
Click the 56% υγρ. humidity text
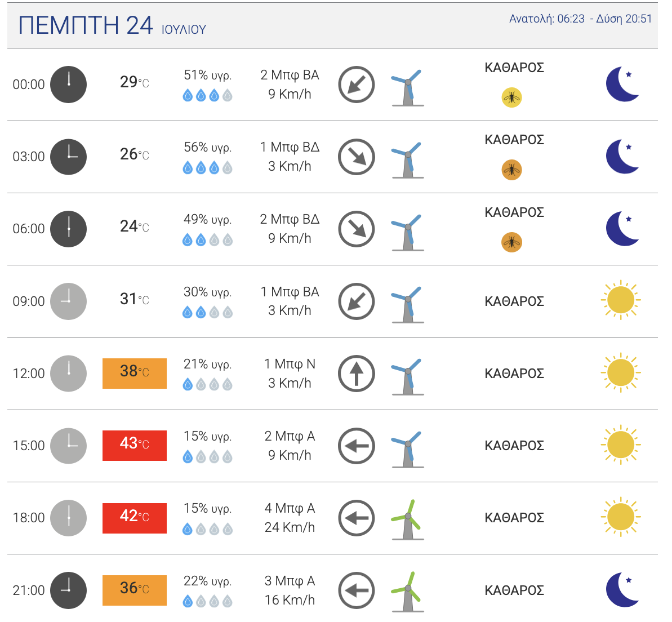click(207, 147)
